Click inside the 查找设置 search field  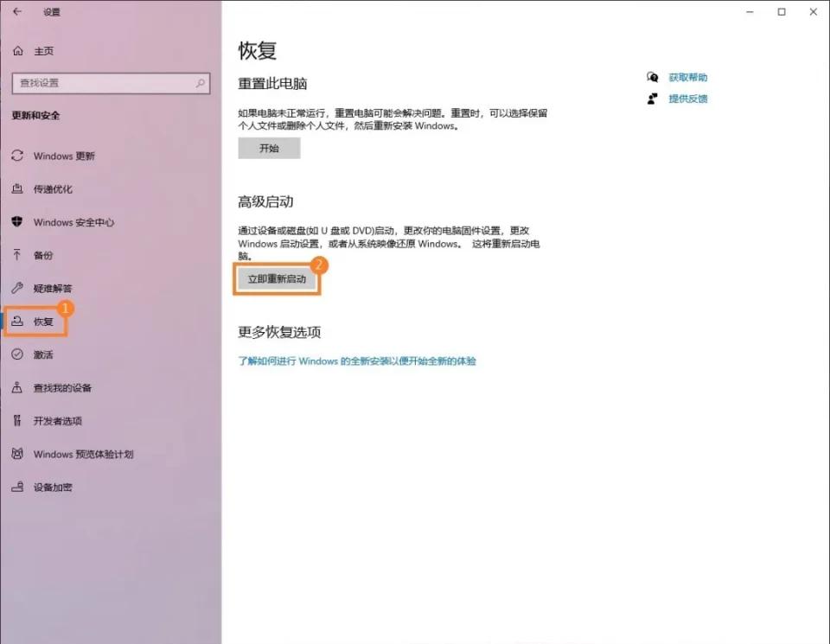pos(104,83)
